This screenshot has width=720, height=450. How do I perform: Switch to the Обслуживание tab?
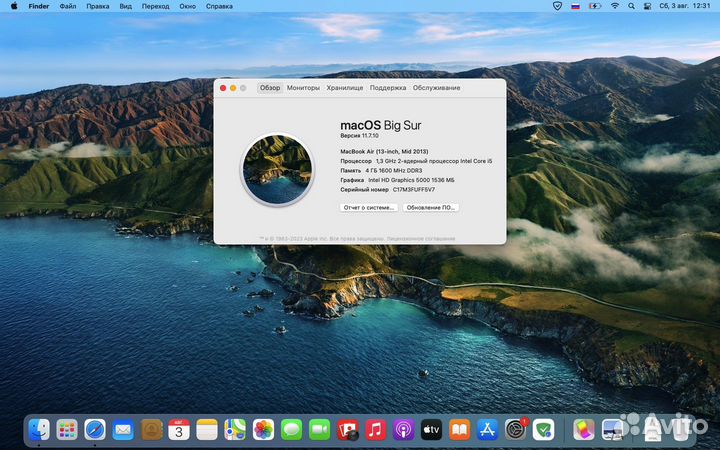[x=436, y=88]
